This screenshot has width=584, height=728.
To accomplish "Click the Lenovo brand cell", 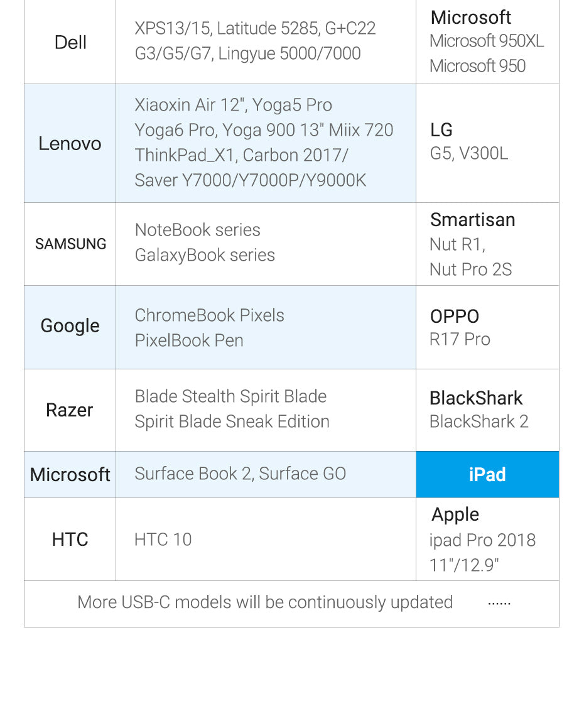I will point(70,143).
